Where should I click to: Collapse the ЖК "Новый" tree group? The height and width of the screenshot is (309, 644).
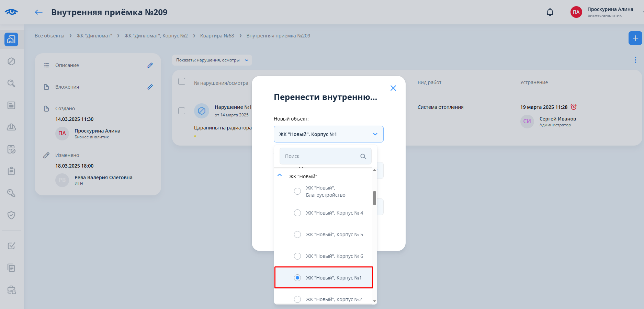pyautogui.click(x=280, y=175)
